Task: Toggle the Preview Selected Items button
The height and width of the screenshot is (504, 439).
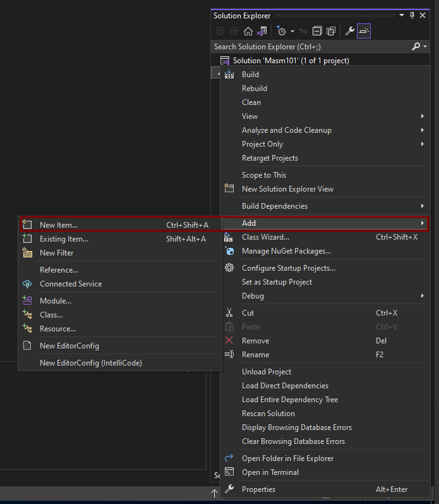Action: click(x=364, y=31)
